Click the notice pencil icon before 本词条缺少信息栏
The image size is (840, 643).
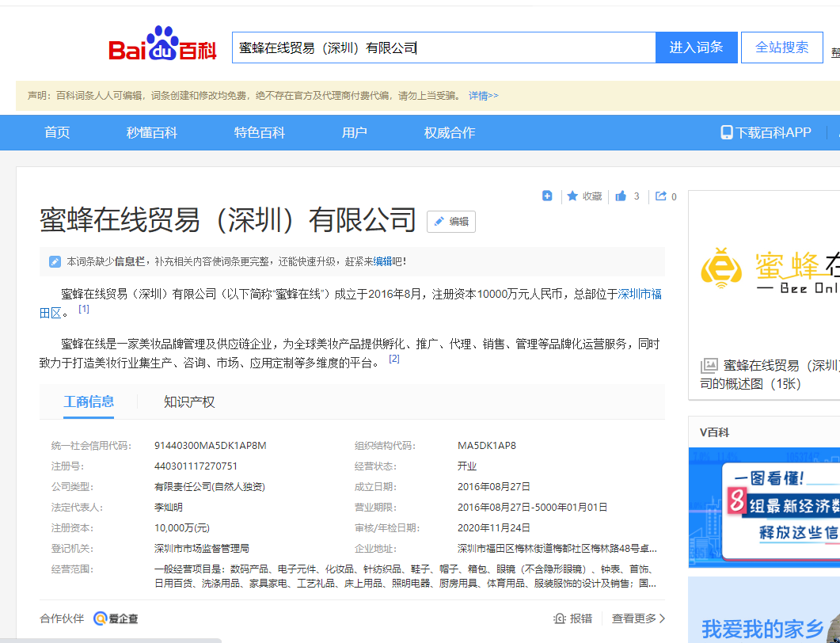55,261
